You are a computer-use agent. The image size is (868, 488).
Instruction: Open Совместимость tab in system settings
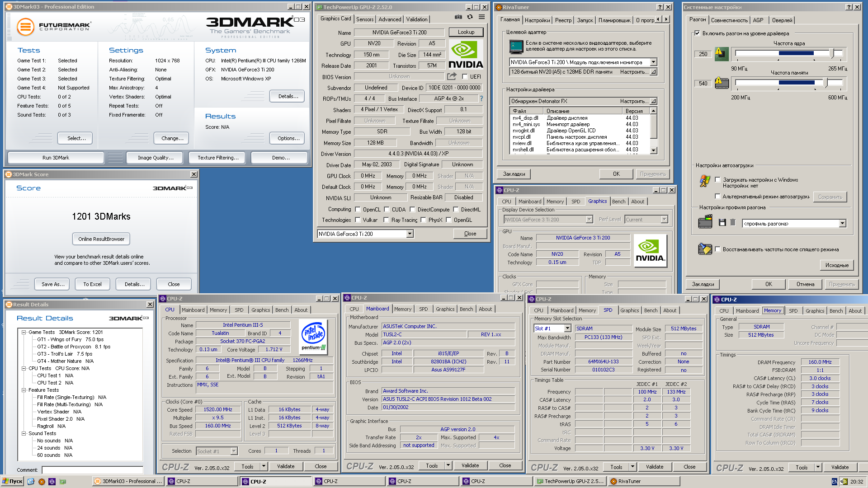(729, 20)
